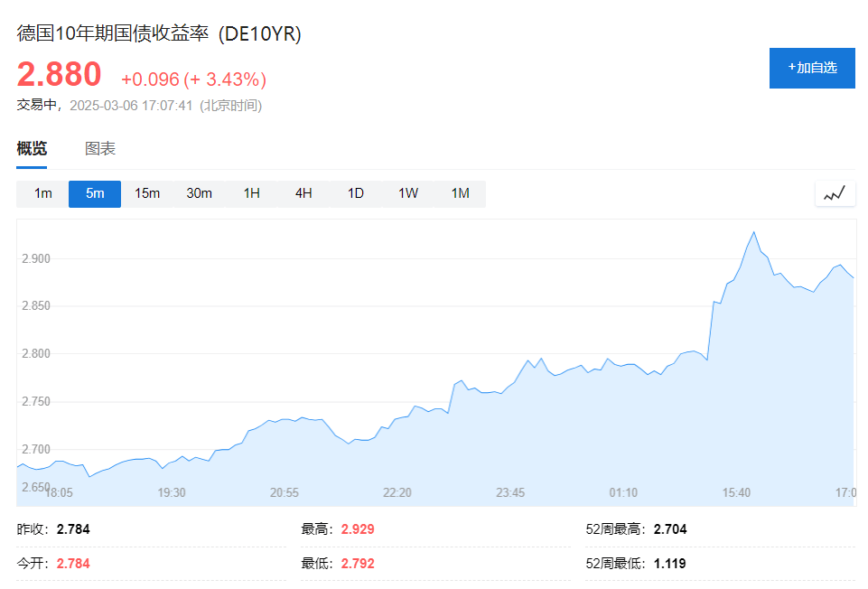Click the 18:05 time axis label
The width and height of the screenshot is (868, 589).
pyautogui.click(x=60, y=493)
